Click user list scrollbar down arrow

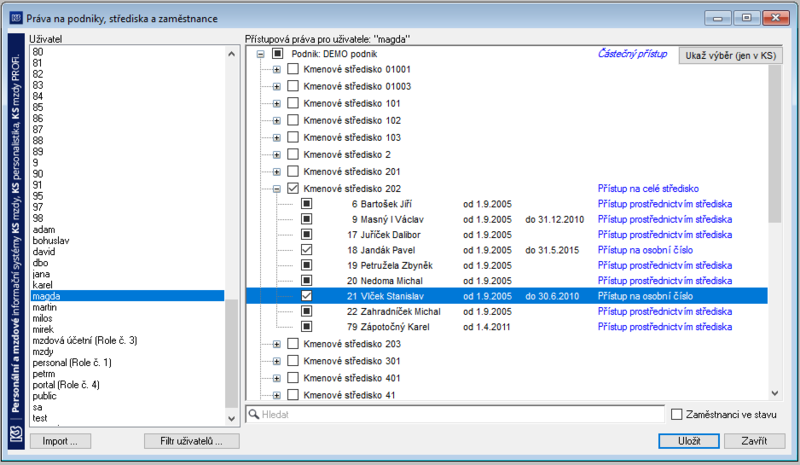coord(231,419)
